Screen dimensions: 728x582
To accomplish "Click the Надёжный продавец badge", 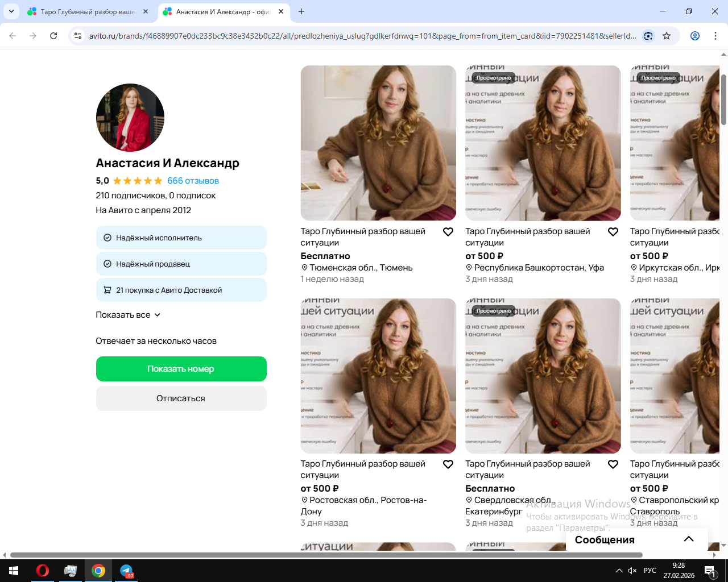I will click(181, 264).
